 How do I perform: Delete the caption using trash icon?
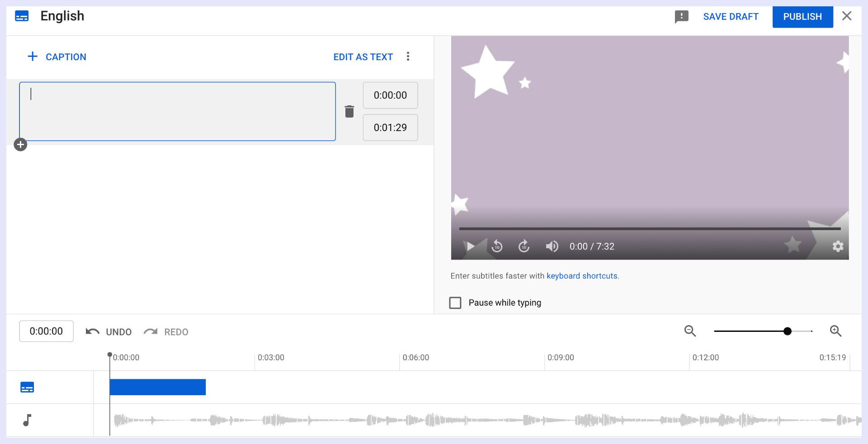pyautogui.click(x=349, y=111)
